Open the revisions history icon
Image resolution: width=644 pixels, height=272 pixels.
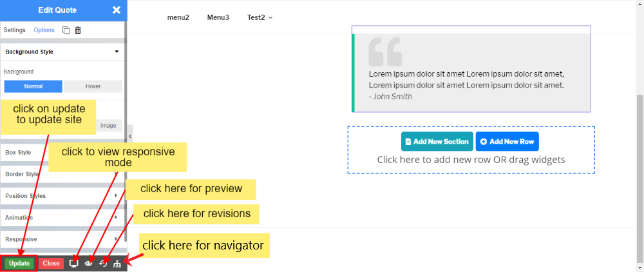point(103,263)
